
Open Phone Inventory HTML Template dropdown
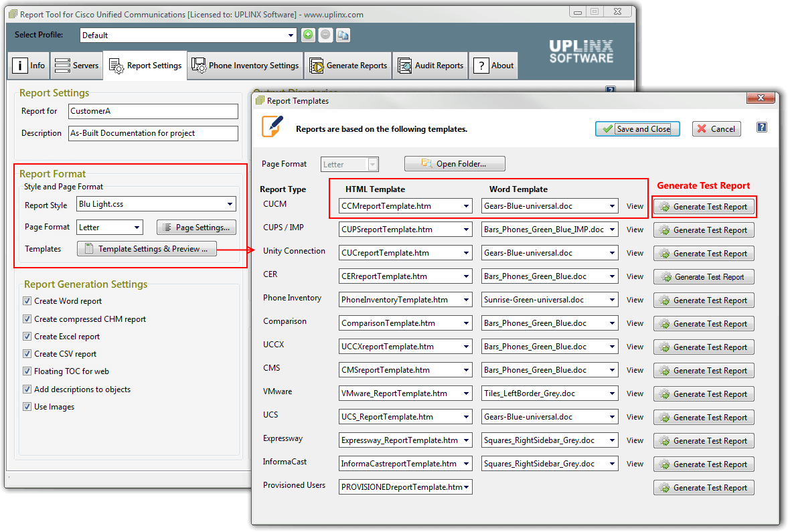pos(467,300)
